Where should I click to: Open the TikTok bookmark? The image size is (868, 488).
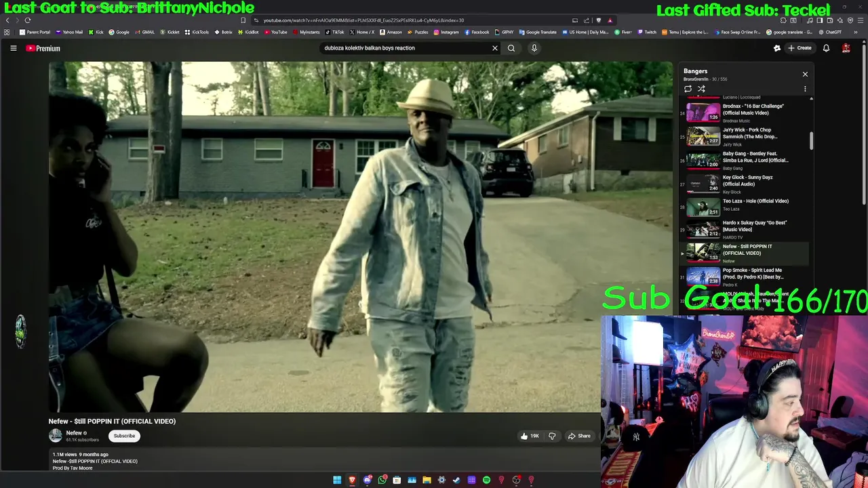pyautogui.click(x=334, y=32)
